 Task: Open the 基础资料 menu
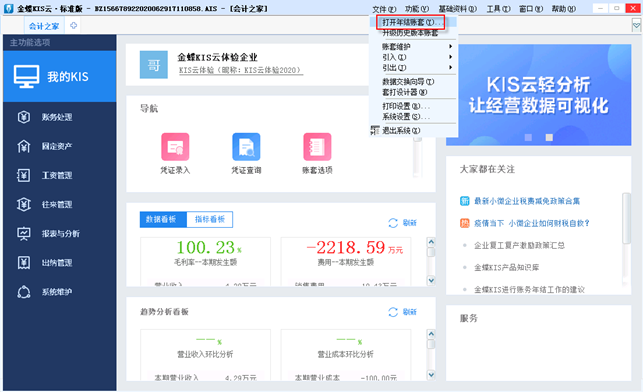[x=458, y=9]
